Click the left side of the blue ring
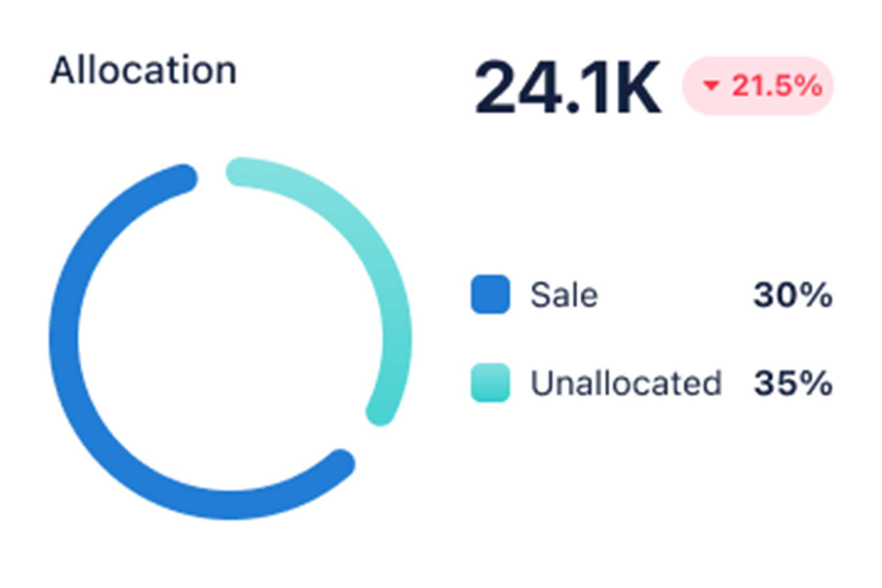The image size is (882, 588). (x=64, y=339)
